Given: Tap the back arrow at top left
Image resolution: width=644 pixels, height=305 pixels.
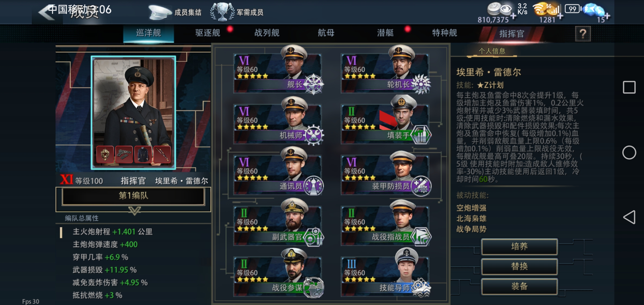Looking at the screenshot, I should (47, 12).
